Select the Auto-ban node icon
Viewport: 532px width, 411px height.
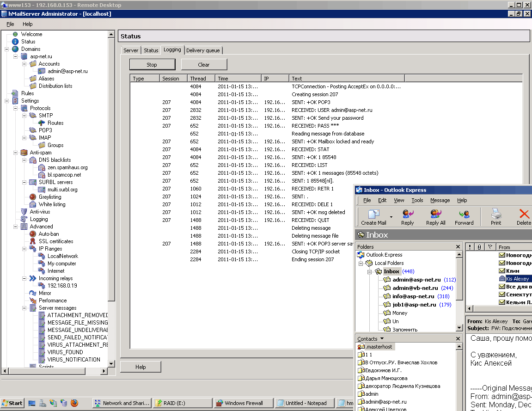pyautogui.click(x=33, y=234)
